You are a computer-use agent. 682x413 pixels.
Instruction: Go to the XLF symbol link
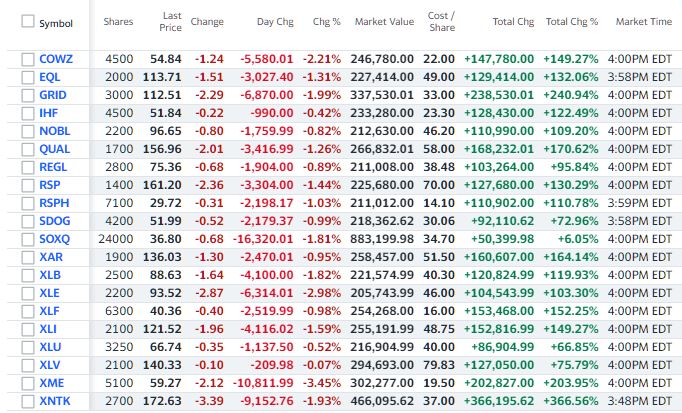point(49,311)
